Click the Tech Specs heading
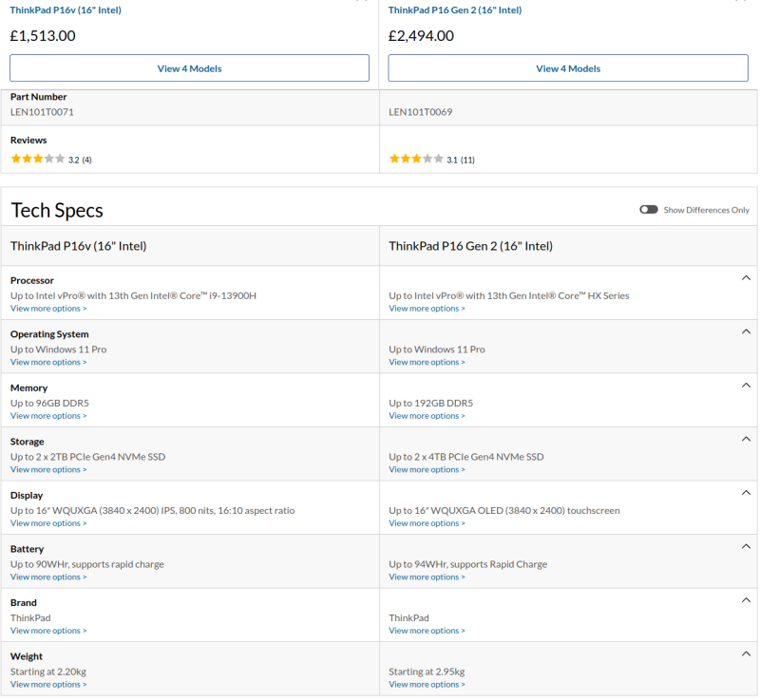The image size is (760, 700). (57, 210)
